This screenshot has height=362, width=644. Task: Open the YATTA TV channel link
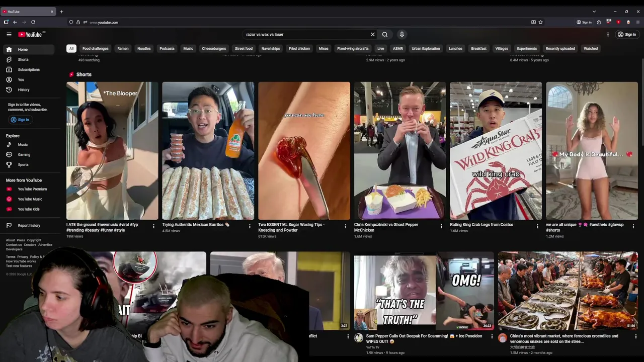click(373, 347)
